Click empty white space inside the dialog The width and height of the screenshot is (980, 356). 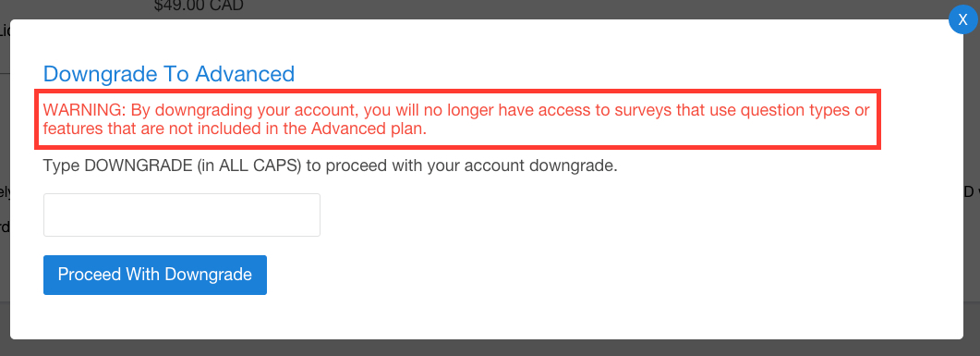(625, 263)
